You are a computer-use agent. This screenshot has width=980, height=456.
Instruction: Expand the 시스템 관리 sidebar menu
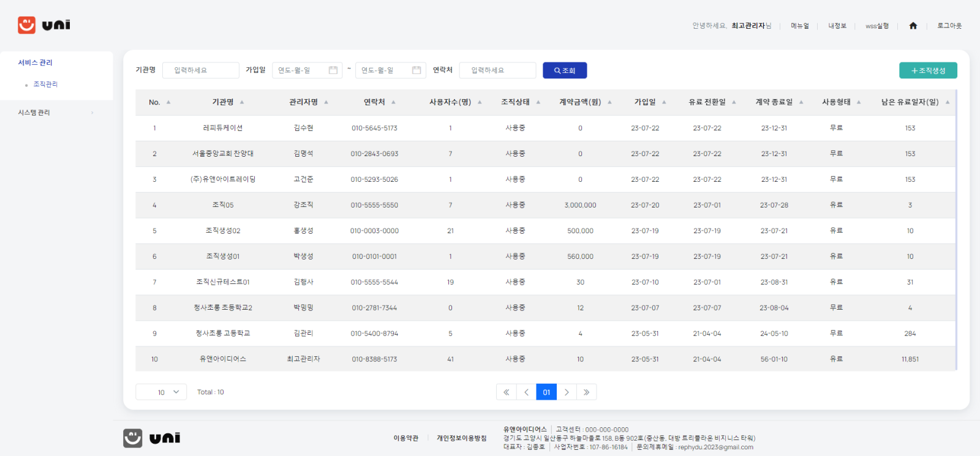pyautogui.click(x=56, y=113)
